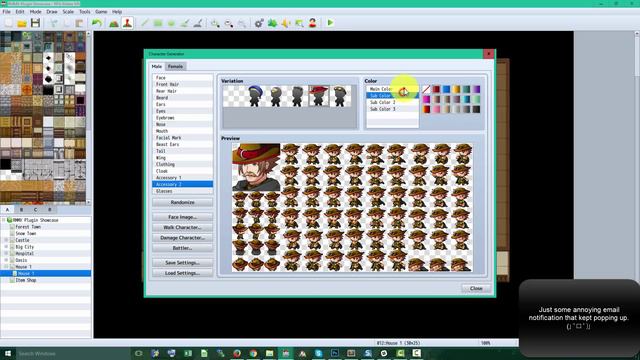Viewport: 640px width, 360px height.
Task: Open the Plugin Manager puzzle icon
Action: (272, 23)
